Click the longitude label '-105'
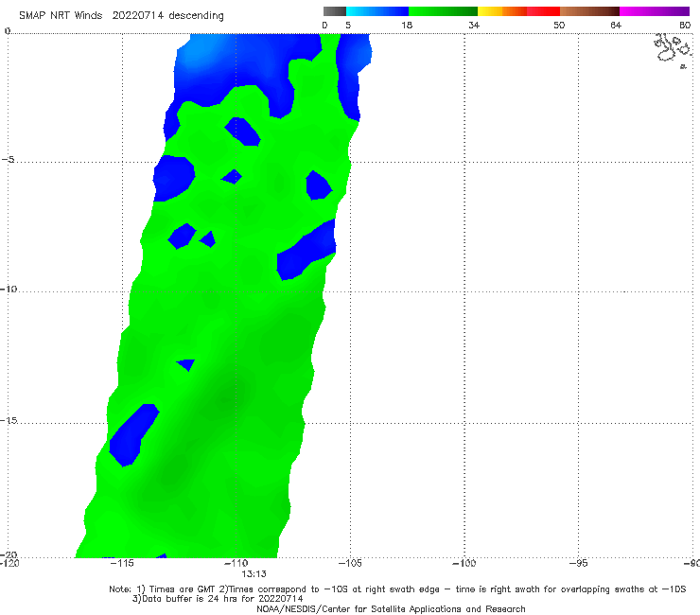The height and width of the screenshot is (615, 700). tap(350, 563)
